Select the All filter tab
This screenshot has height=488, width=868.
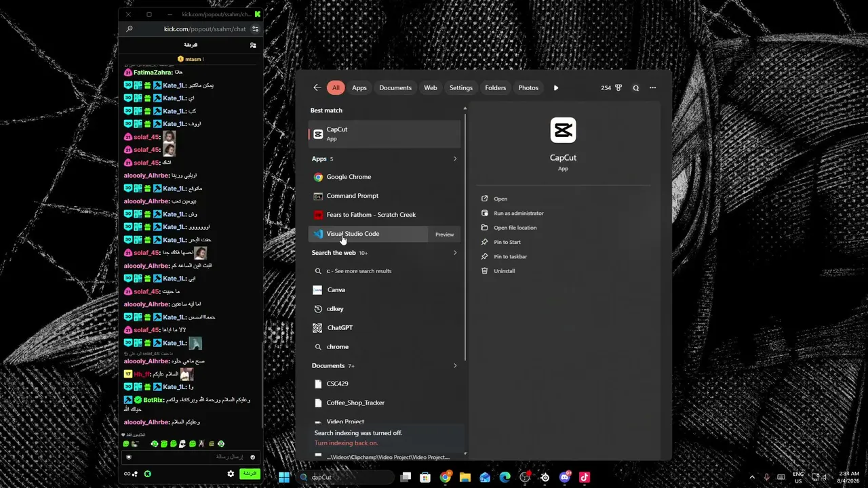336,87
